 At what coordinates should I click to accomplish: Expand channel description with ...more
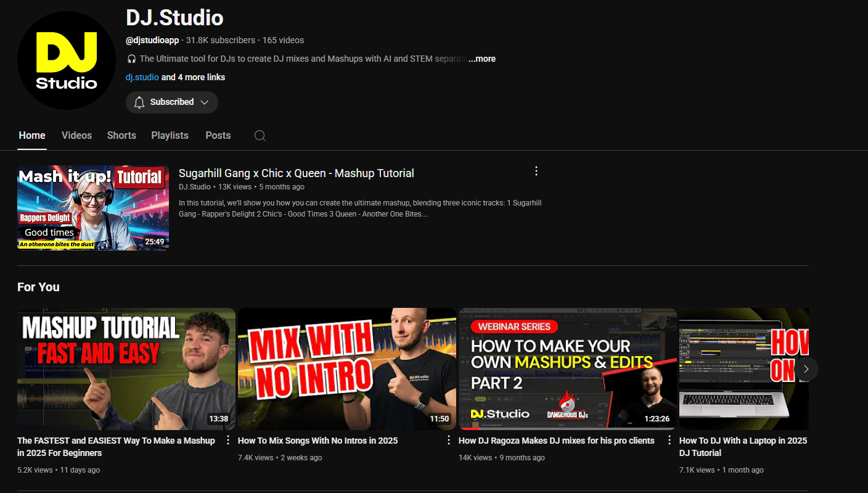(x=482, y=59)
